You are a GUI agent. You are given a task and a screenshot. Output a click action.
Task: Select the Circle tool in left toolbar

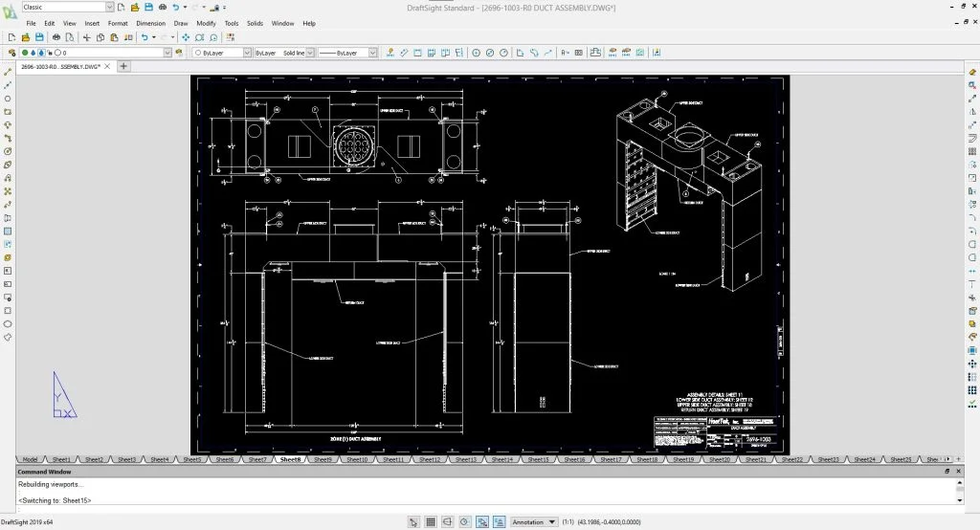8,99
